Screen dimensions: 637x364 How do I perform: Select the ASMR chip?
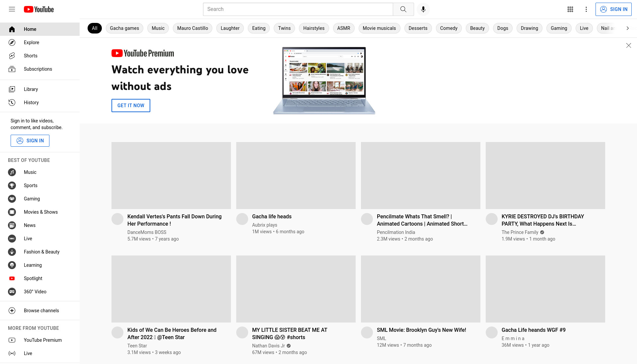click(344, 28)
